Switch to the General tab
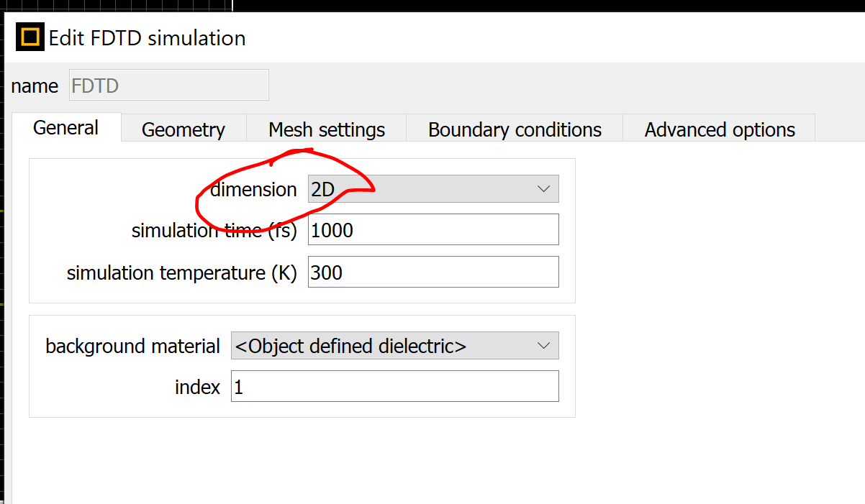This screenshot has height=504, width=865. [66, 128]
